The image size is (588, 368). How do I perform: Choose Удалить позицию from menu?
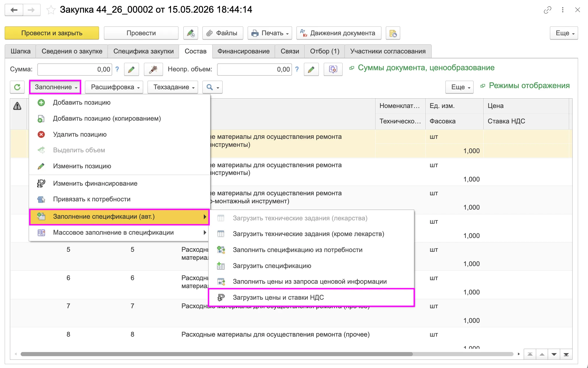pyautogui.click(x=119, y=134)
